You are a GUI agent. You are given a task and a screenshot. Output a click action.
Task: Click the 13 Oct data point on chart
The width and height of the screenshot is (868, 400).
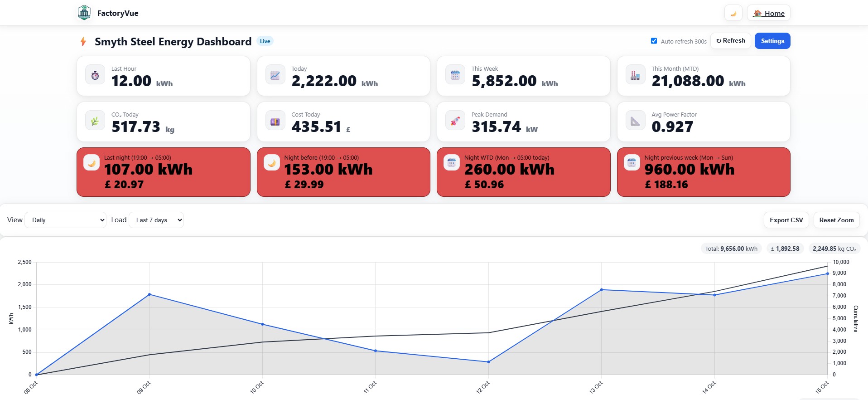pyautogui.click(x=602, y=289)
